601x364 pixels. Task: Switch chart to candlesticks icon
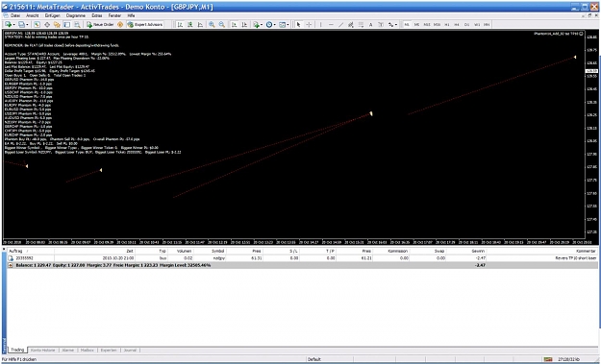click(x=190, y=25)
